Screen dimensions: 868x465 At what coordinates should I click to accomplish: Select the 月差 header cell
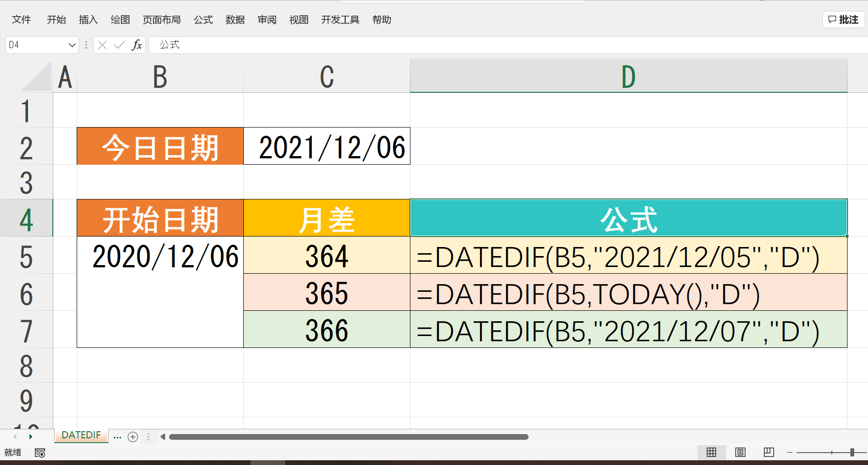point(327,218)
